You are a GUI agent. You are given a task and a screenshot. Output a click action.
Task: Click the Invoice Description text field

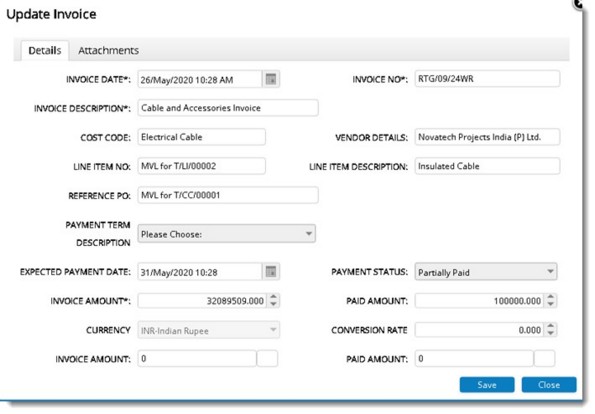click(228, 108)
